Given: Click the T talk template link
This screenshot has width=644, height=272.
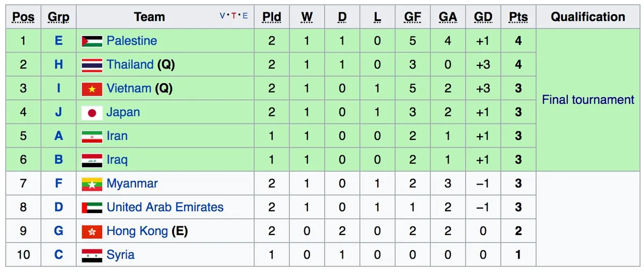Looking at the screenshot, I should [x=234, y=16].
